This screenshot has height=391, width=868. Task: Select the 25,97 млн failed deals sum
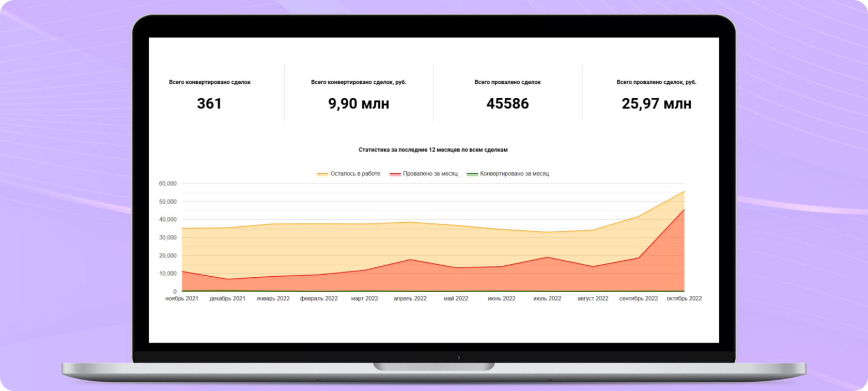(x=656, y=103)
